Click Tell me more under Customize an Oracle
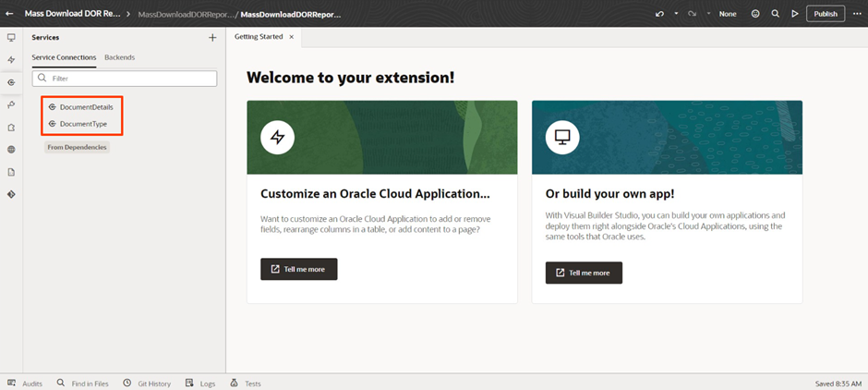The image size is (868, 390). [x=299, y=269]
